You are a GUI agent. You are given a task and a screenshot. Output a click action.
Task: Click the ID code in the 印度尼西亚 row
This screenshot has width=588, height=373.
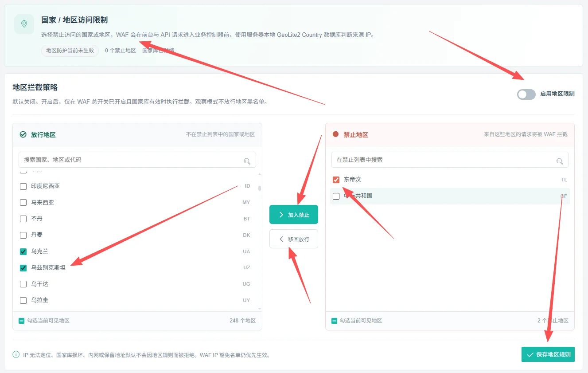(247, 186)
